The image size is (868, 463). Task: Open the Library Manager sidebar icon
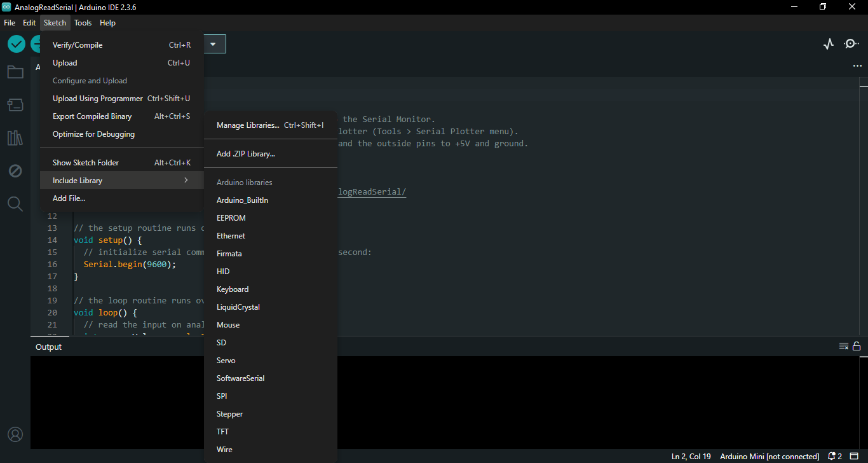(15, 138)
